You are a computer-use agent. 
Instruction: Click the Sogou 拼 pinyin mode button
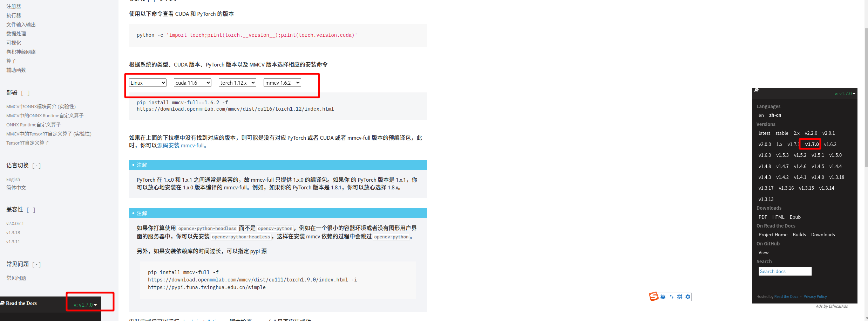point(680,297)
